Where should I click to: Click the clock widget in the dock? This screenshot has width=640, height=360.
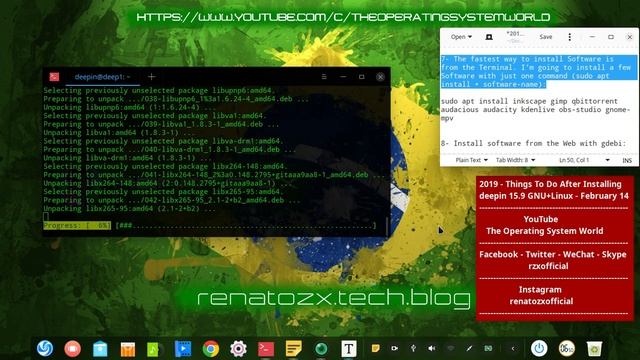click(x=567, y=349)
